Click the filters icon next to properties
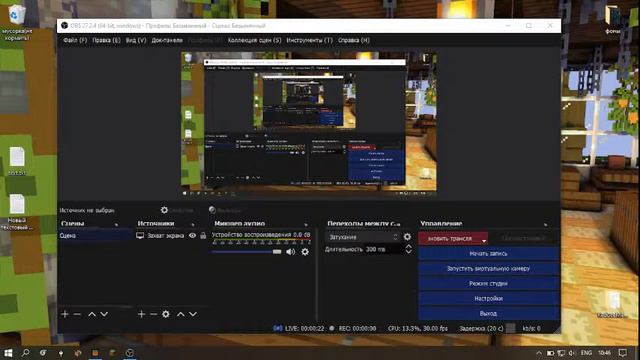640x360 pixels. pos(212,210)
